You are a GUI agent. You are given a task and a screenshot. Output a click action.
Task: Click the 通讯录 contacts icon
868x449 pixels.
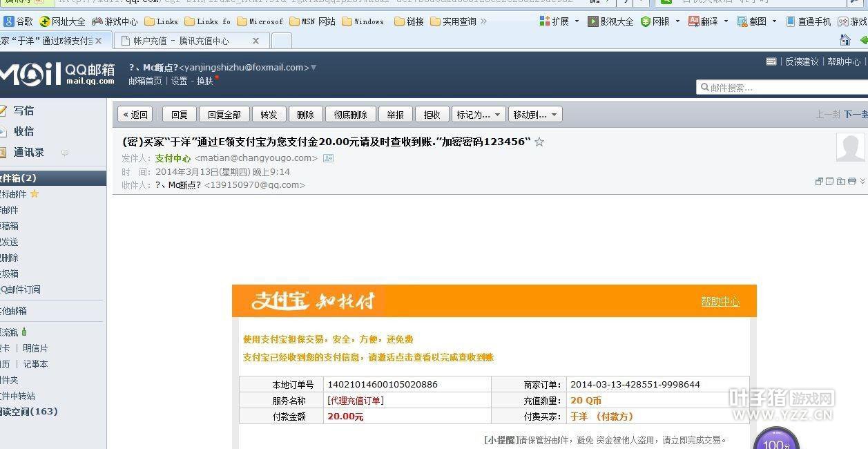[3, 153]
